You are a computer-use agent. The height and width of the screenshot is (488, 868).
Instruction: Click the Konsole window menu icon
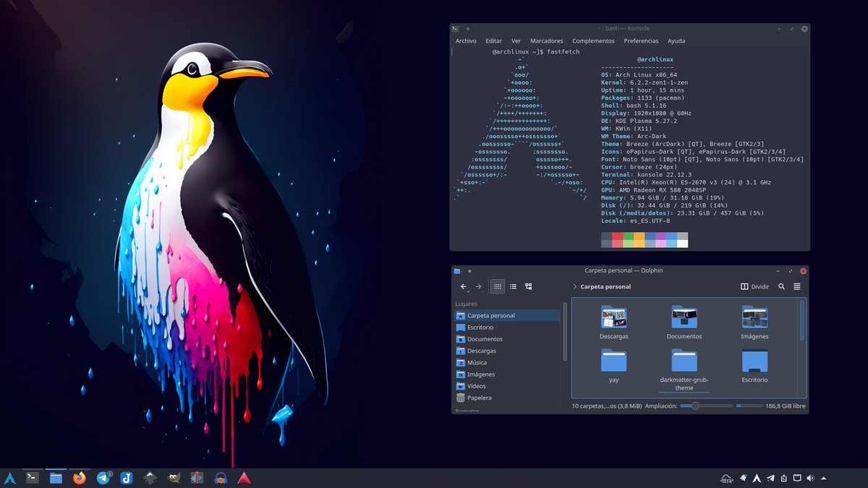point(455,28)
